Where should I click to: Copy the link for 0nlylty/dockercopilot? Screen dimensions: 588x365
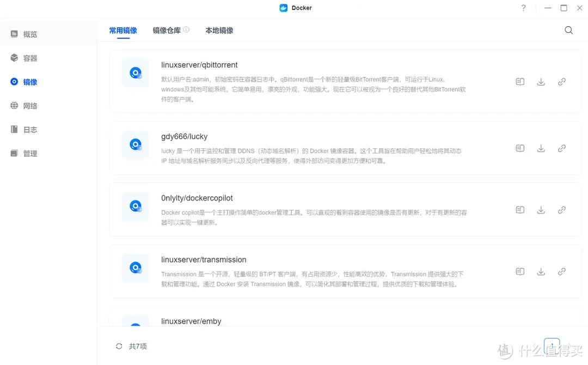click(561, 209)
